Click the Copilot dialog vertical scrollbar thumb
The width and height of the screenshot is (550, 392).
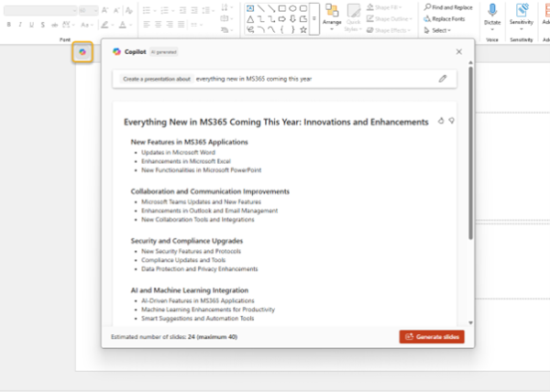[x=470, y=153]
